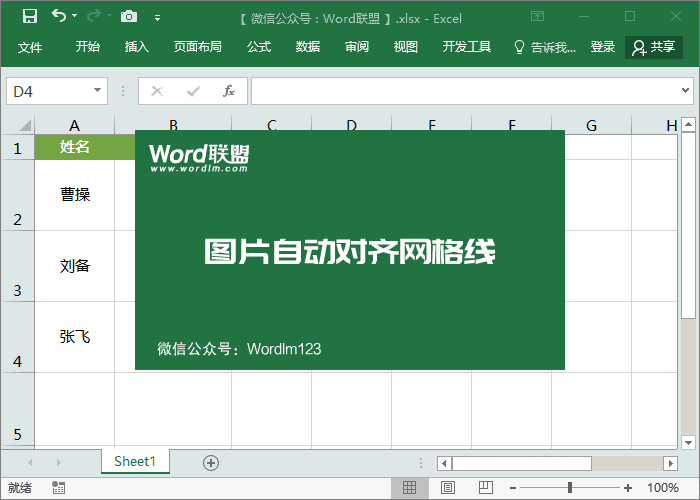Click the 登录 sign-in link
The height and width of the screenshot is (500, 700).
[602, 47]
